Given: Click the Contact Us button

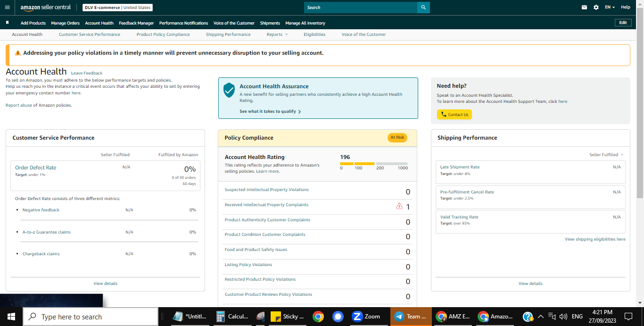Looking at the screenshot, I should (x=454, y=115).
